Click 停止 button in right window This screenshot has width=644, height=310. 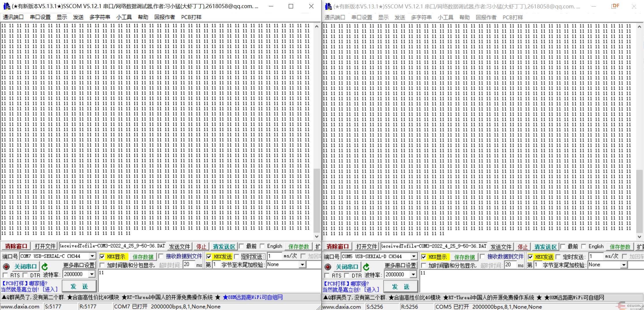(523, 247)
